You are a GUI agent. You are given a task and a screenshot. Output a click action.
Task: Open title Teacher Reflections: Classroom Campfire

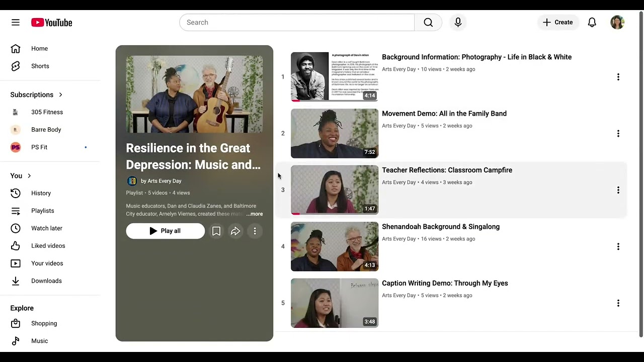[x=447, y=170]
